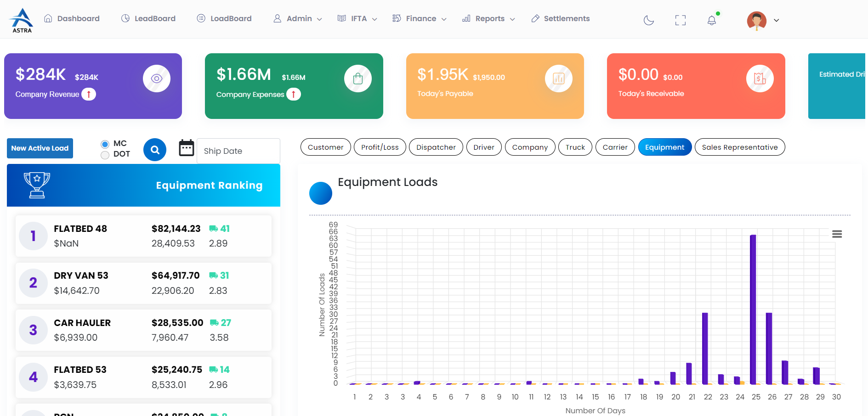Click CAR HAULER ranking name
The height and width of the screenshot is (416, 868).
(x=82, y=323)
